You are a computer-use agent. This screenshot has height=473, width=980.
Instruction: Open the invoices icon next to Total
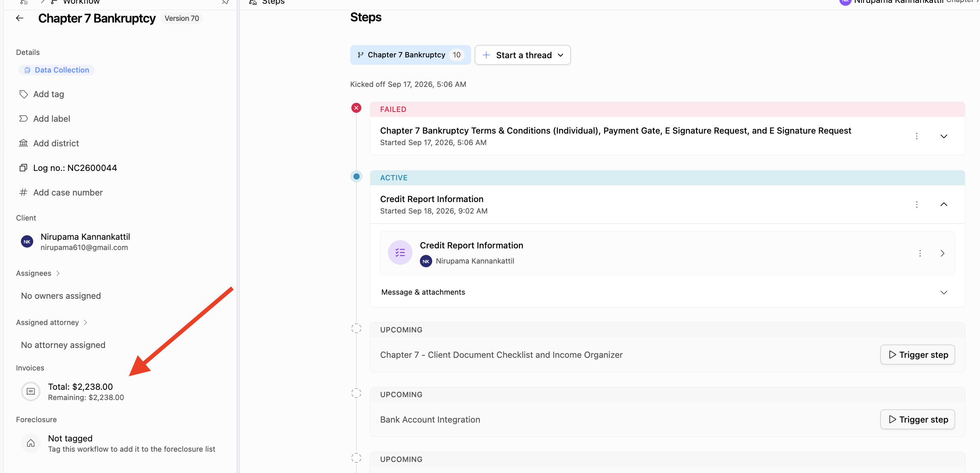click(x=31, y=392)
